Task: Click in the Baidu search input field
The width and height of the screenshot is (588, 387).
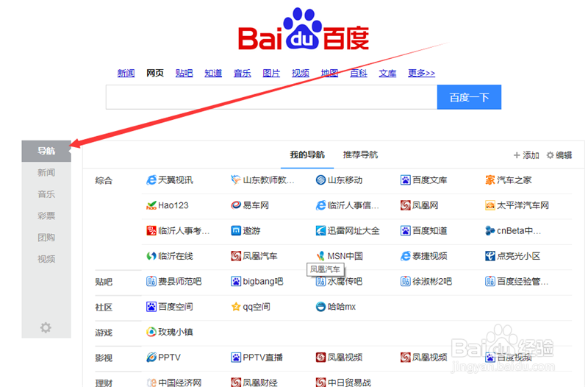Action: (271, 97)
